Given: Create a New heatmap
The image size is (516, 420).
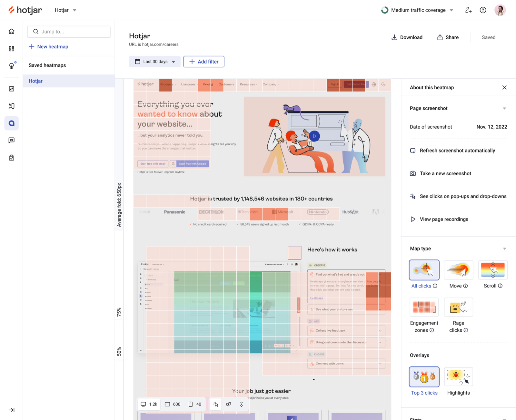Looking at the screenshot, I should click(48, 47).
